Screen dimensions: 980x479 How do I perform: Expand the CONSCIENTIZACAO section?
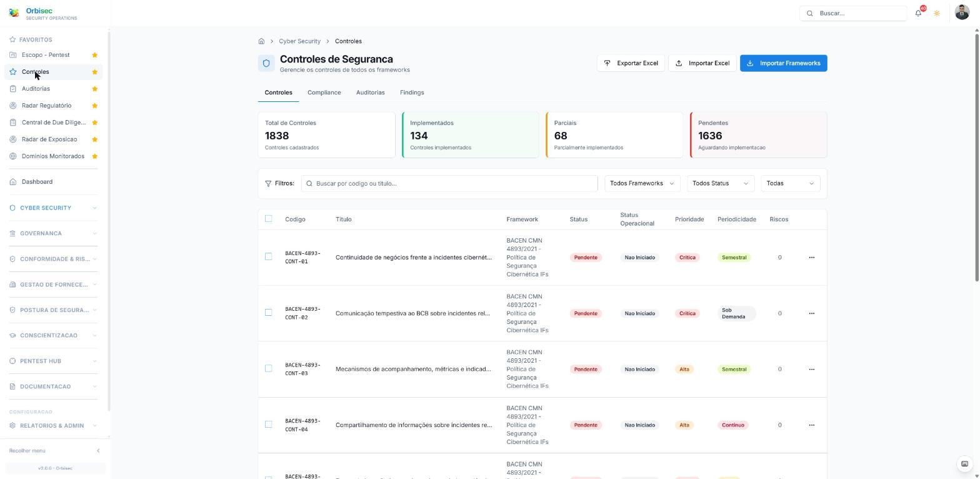[53, 336]
